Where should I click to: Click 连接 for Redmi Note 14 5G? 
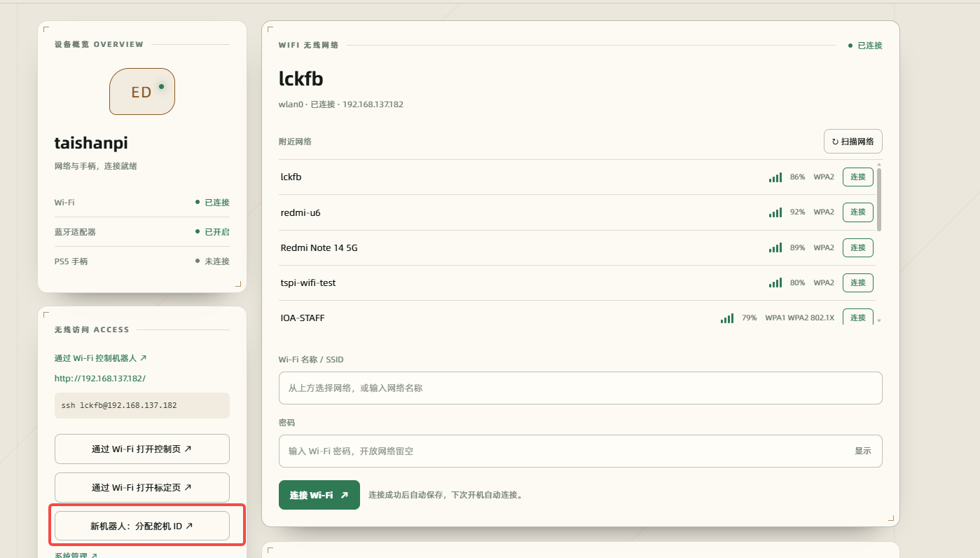pos(858,248)
